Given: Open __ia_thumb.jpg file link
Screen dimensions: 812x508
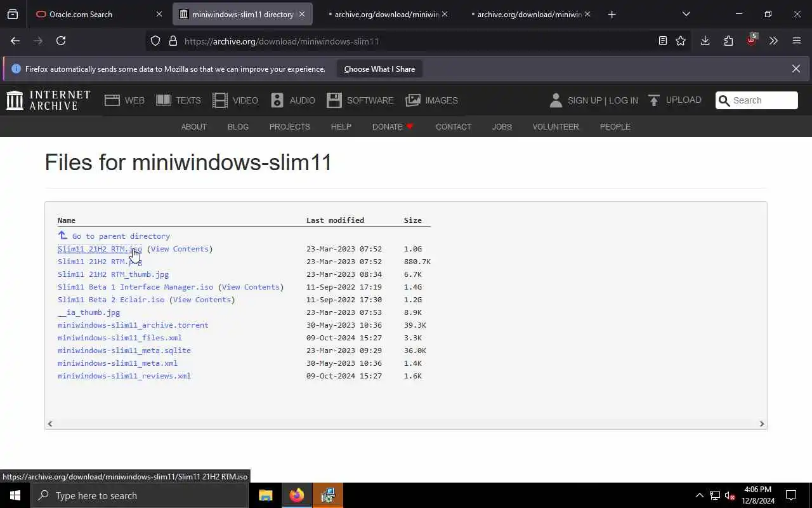Looking at the screenshot, I should 89,312.
